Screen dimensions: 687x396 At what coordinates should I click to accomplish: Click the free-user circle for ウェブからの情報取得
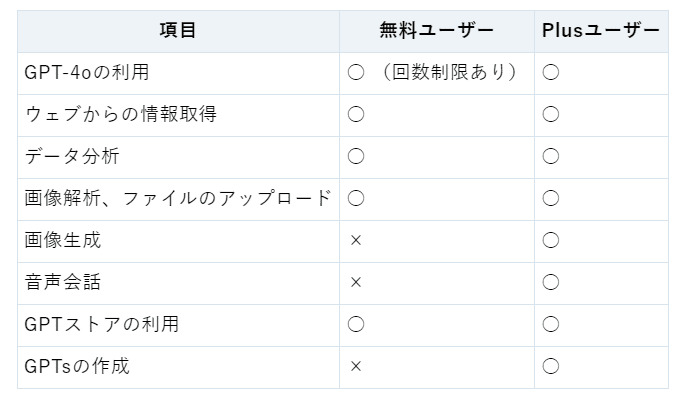point(356,114)
